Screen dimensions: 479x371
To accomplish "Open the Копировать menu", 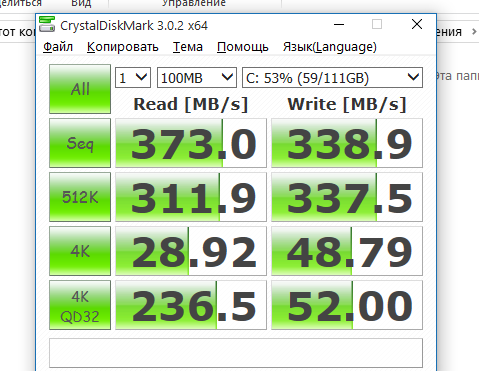I will [123, 47].
